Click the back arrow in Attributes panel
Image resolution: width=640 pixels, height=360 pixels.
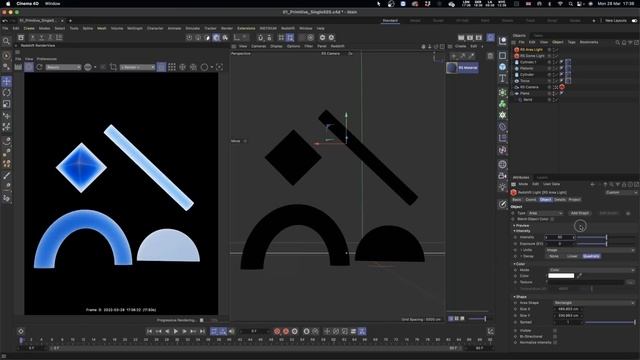click(592, 184)
